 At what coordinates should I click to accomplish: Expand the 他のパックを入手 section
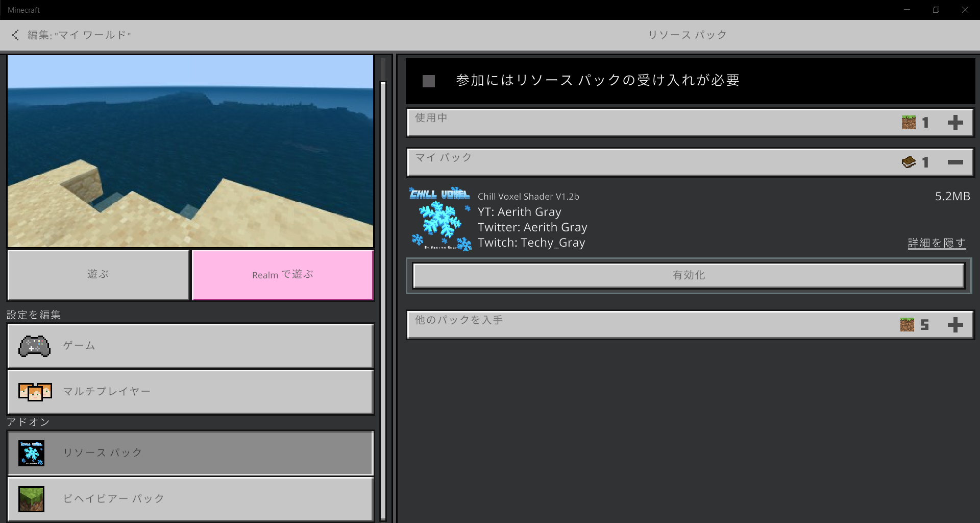pos(955,325)
